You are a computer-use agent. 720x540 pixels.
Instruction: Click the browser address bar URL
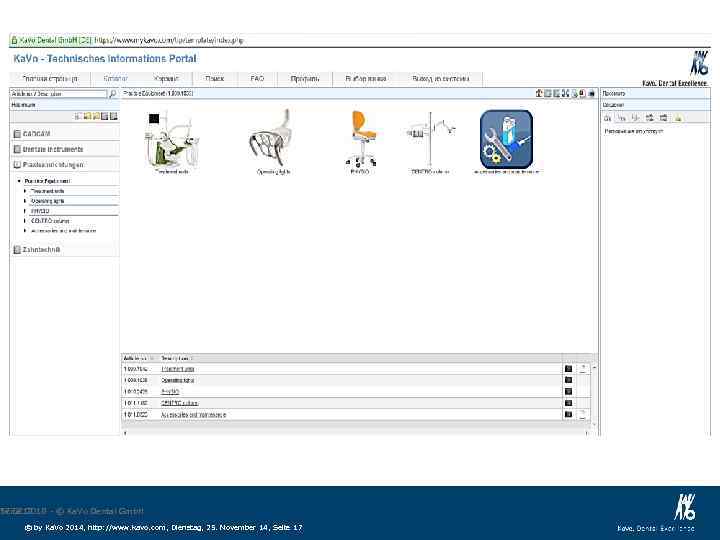coord(169,40)
